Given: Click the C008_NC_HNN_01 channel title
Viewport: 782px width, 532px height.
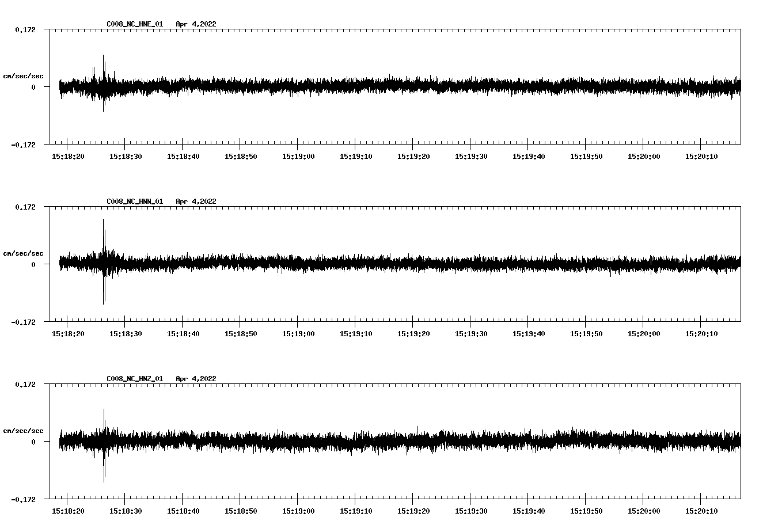Looking at the screenshot, I should (135, 202).
